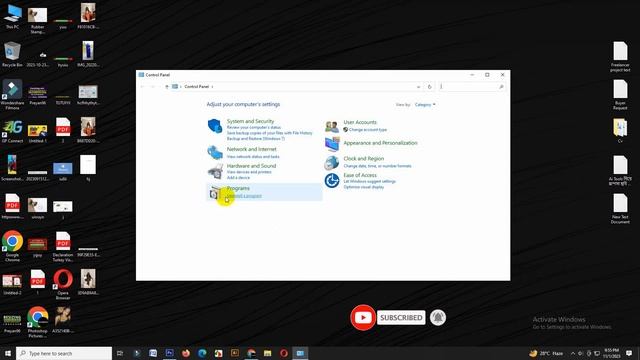Open Adobe Illustrator from the taskbar
This screenshot has width=640, height=360.
point(235,353)
